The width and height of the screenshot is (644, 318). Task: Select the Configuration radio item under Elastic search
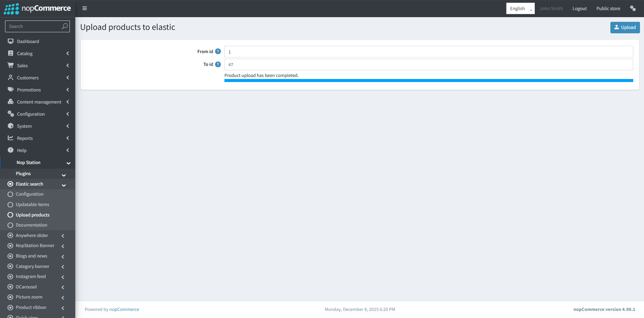[10, 194]
